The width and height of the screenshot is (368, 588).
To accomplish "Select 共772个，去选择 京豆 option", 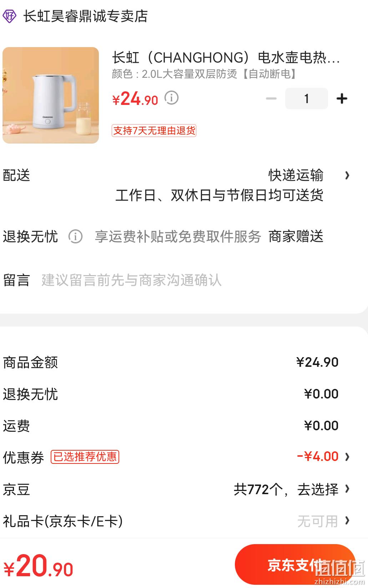I will tap(286, 489).
